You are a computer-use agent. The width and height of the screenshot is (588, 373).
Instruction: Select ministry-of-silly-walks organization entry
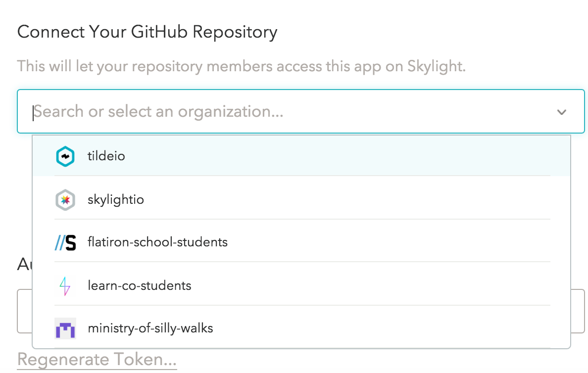[x=150, y=328]
